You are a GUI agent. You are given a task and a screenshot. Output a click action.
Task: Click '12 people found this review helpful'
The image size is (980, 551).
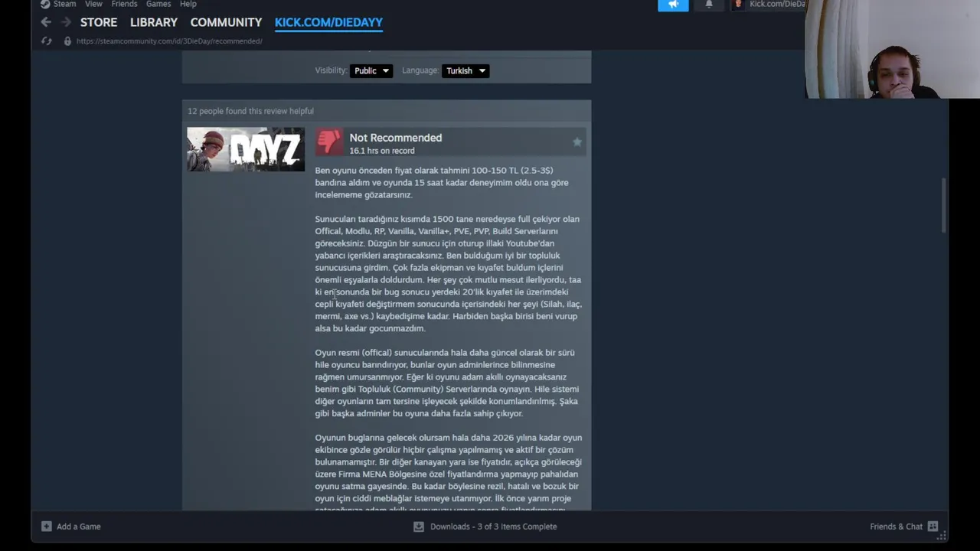click(250, 111)
